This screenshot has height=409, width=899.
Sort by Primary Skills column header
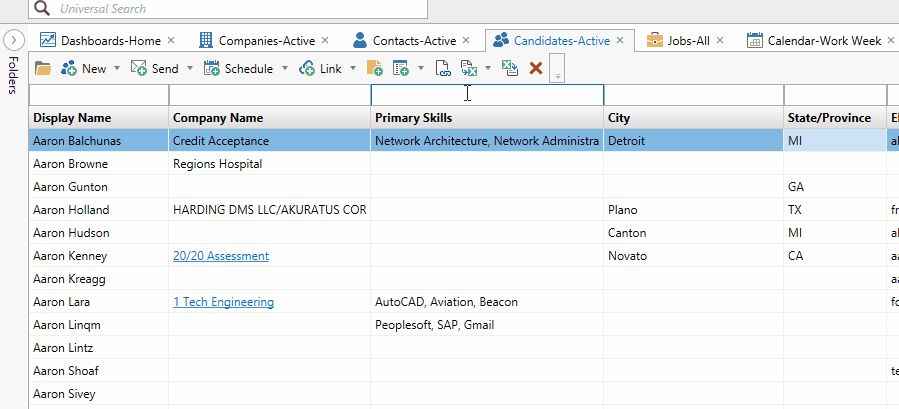pos(487,118)
